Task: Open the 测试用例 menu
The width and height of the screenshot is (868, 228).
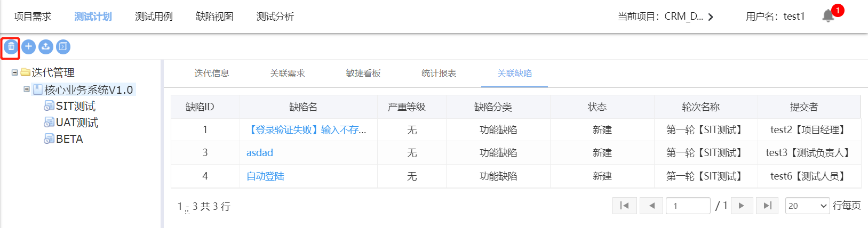Action: point(154,17)
